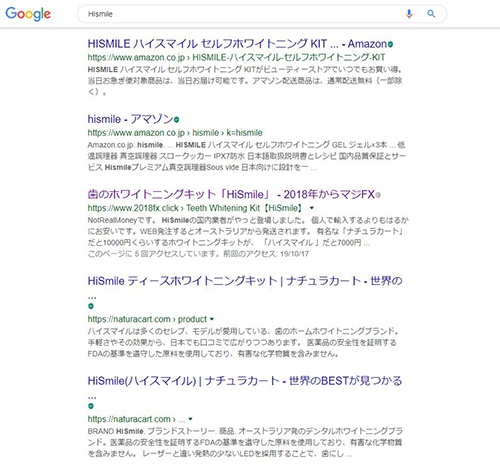Click the blue search magnifier icon
Viewport: 500px width, 468px height.
click(x=431, y=14)
